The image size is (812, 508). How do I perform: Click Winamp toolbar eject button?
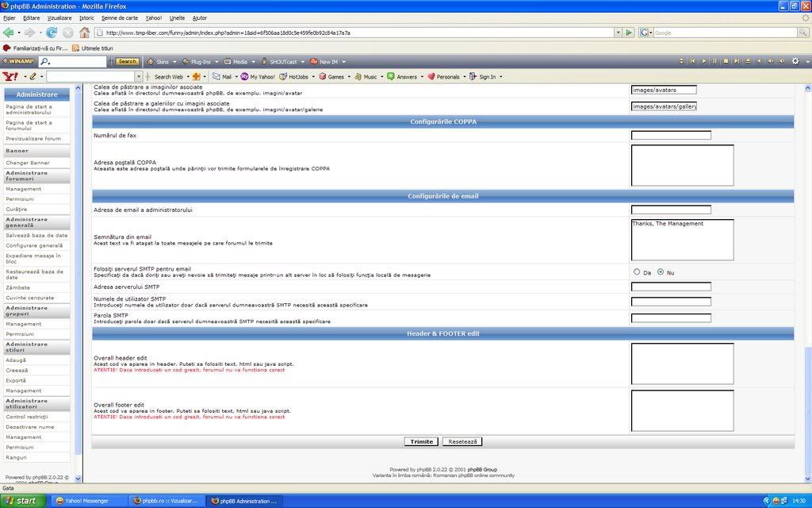coord(748,61)
